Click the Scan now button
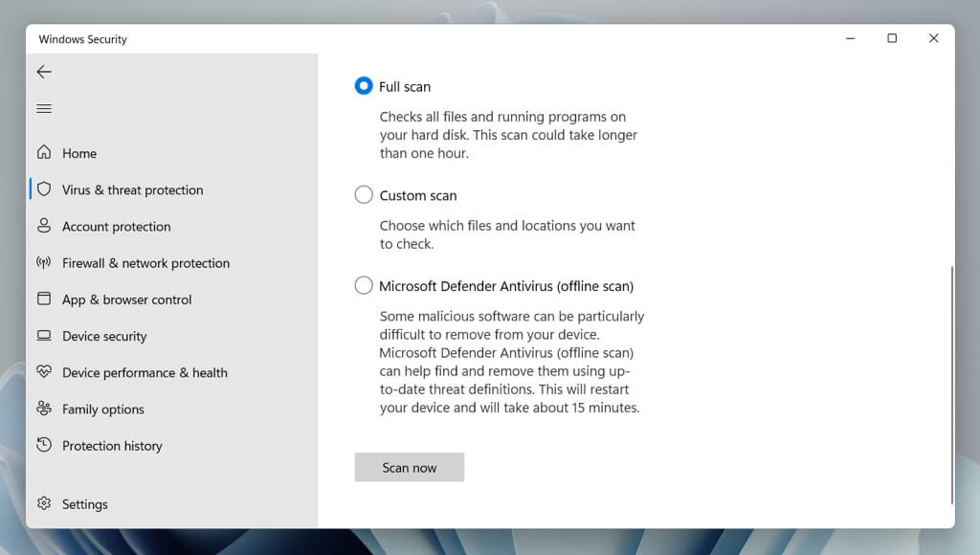Viewport: 980px width, 555px height. tap(410, 467)
